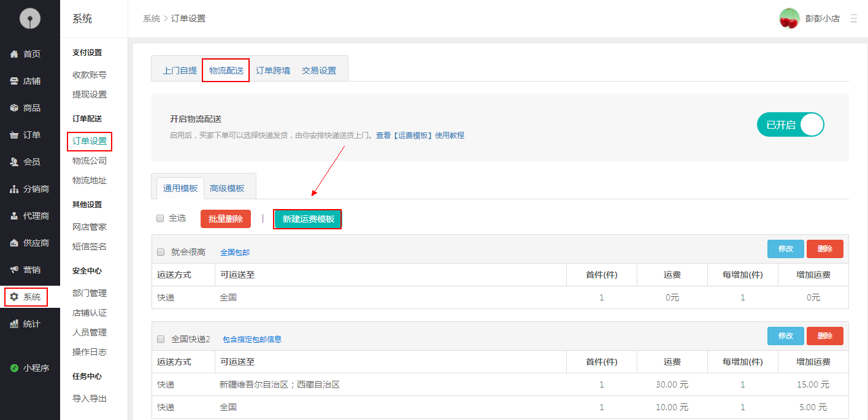Screen dimensions: 868x420
Task: Click the 营销 megaphone icon
Action: [14, 270]
